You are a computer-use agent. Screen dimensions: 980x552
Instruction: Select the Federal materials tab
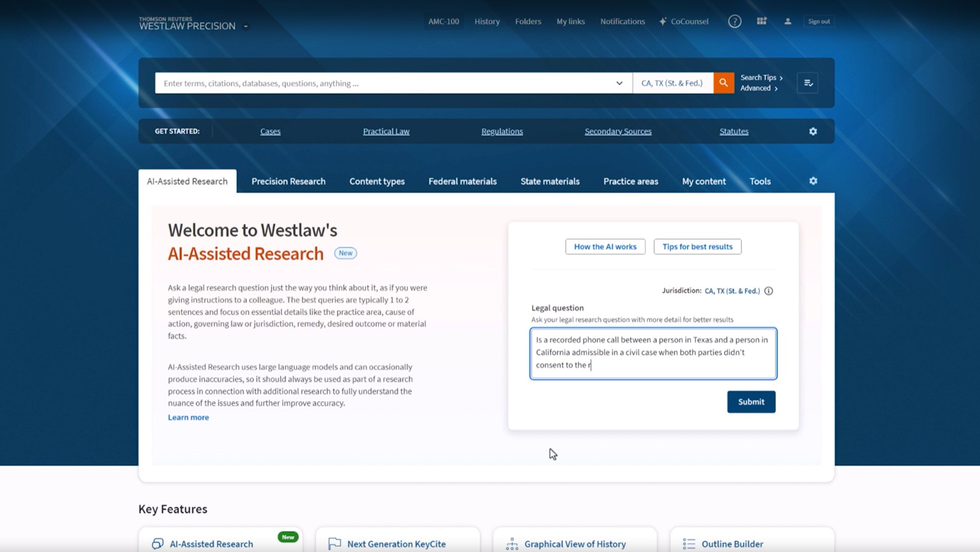pyautogui.click(x=462, y=181)
